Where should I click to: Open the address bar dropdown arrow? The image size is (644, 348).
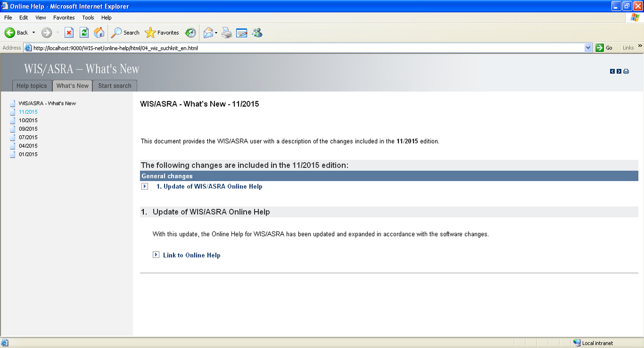pos(588,48)
